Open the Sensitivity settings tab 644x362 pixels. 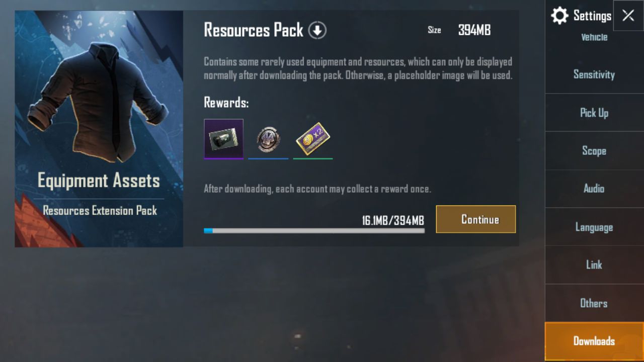pyautogui.click(x=594, y=74)
